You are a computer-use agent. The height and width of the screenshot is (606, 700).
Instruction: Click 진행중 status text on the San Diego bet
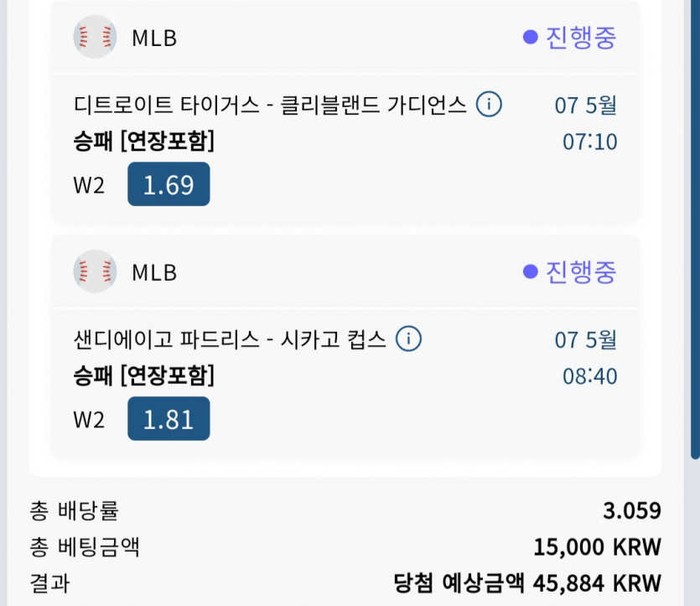tap(581, 272)
